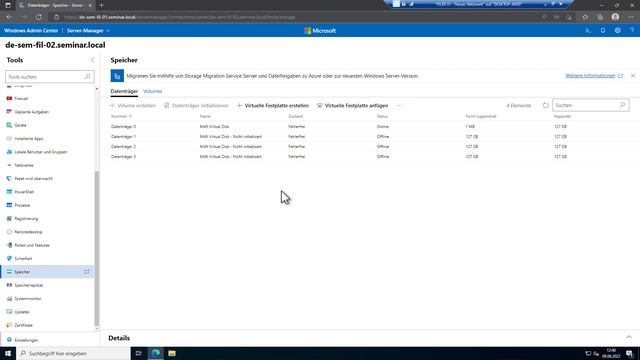The width and height of the screenshot is (640, 360).
Task: Open the PowerShell console header icon
Action: click(588, 31)
